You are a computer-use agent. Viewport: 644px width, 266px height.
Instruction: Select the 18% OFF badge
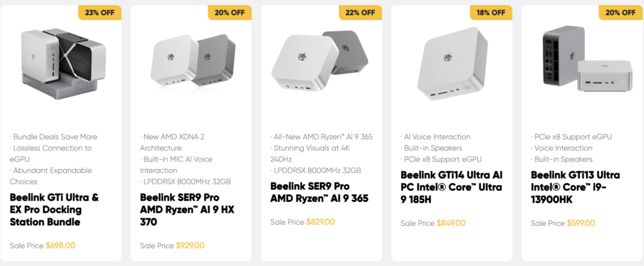pyautogui.click(x=490, y=13)
